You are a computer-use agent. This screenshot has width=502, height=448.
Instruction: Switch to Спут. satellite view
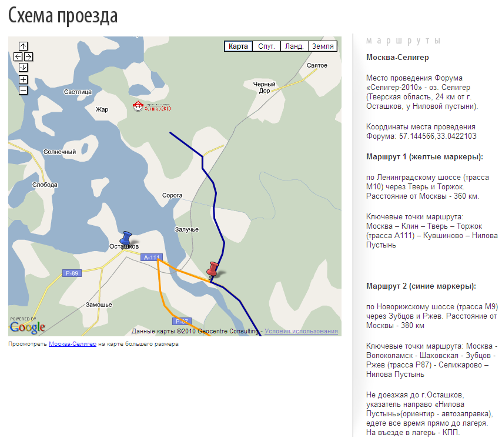(x=266, y=46)
